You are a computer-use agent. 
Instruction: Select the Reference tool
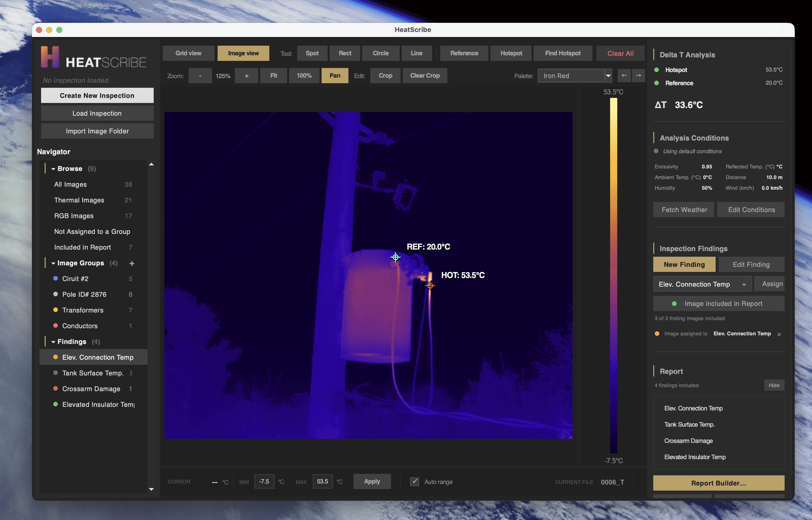[464, 53]
